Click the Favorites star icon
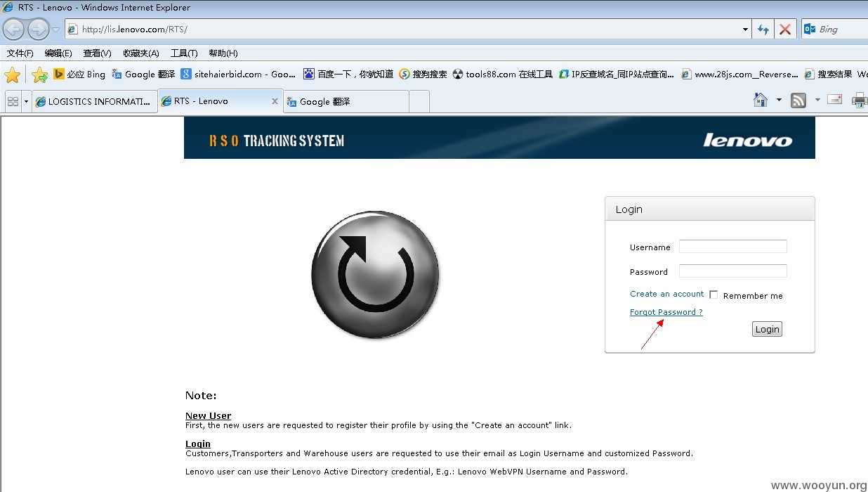The height and width of the screenshot is (492, 868). 13,75
